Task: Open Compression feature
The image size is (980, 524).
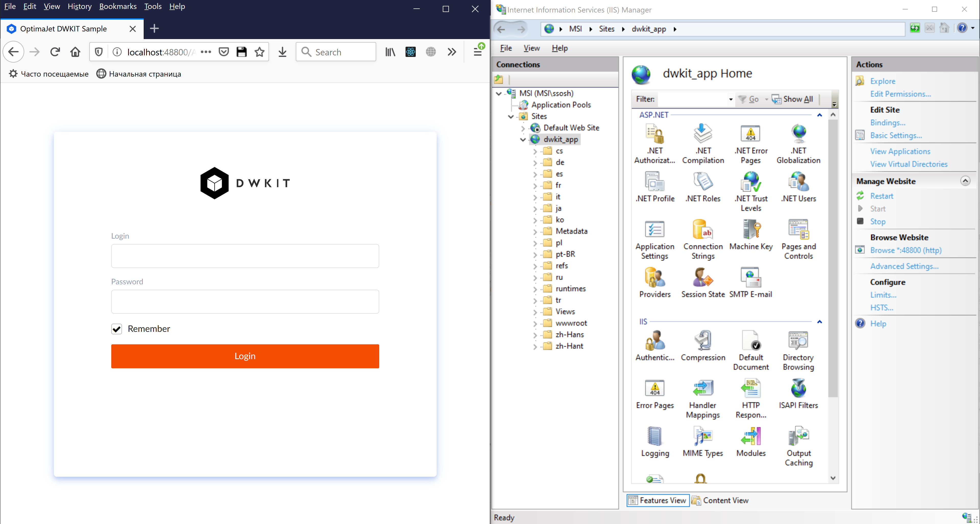Action: 703,346
